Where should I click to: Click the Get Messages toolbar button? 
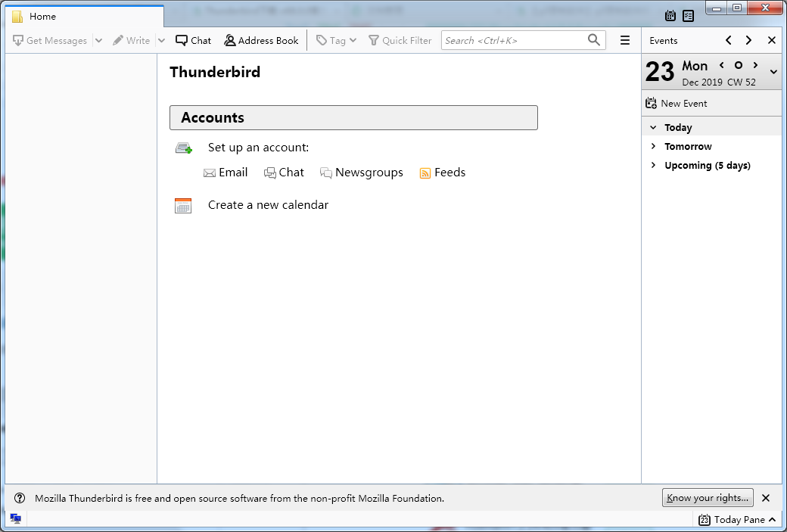[50, 41]
